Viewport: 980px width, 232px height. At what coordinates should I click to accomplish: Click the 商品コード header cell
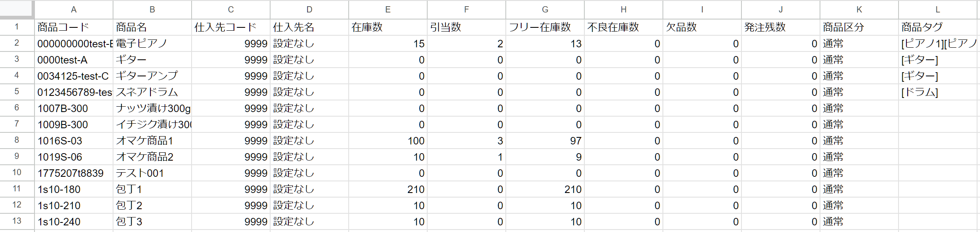[x=74, y=27]
